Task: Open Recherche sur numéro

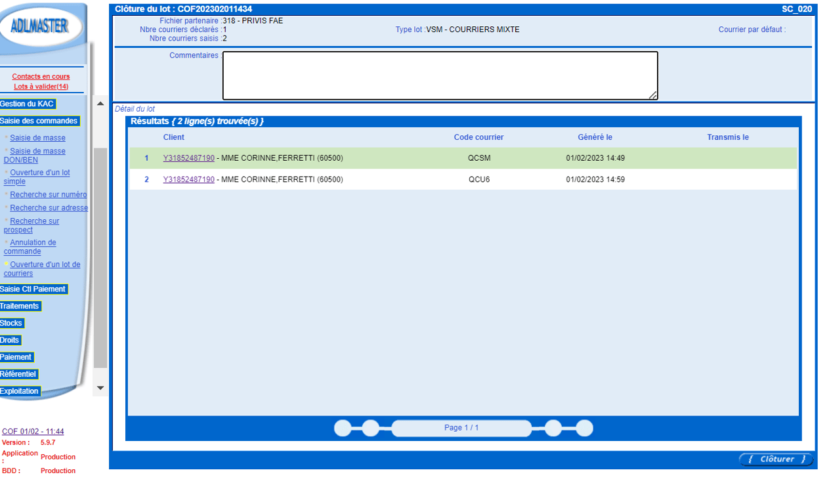Action: click(x=48, y=195)
